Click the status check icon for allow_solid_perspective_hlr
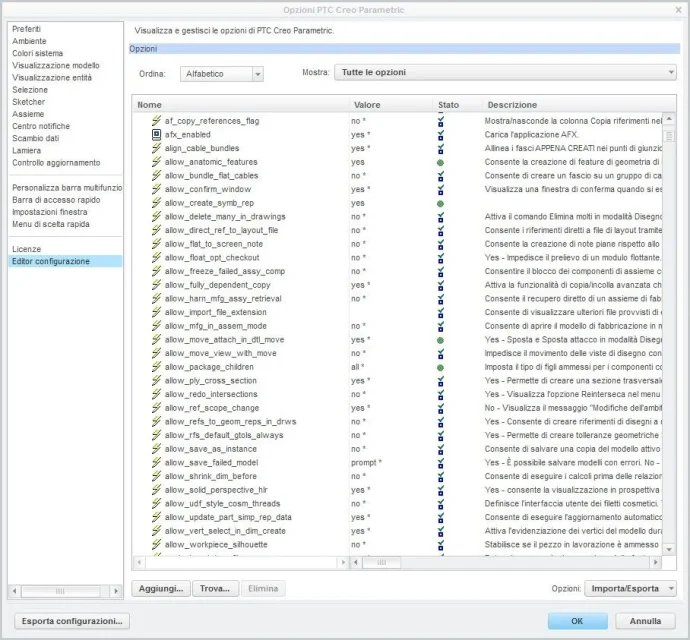 [x=440, y=490]
